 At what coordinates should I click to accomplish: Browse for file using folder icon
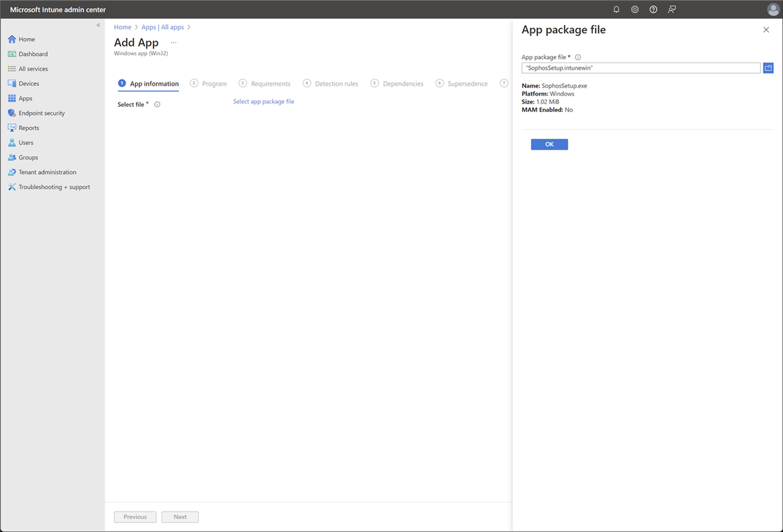(x=768, y=68)
